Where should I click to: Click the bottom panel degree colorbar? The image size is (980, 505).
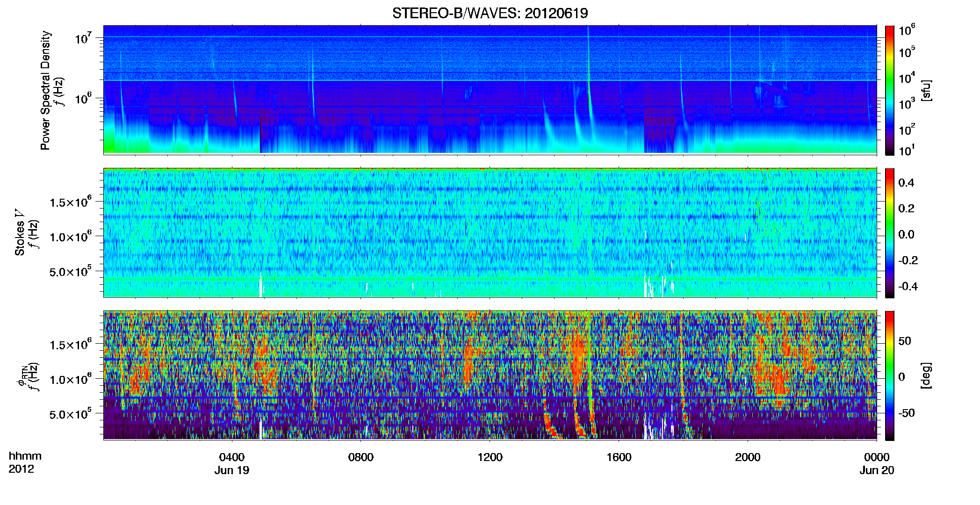(890, 375)
